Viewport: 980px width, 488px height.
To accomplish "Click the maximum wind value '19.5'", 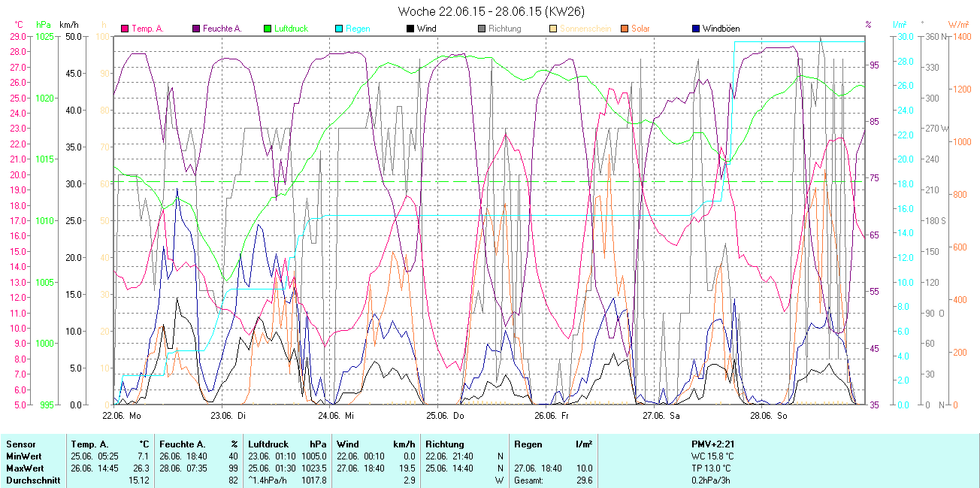I will 407,468.
